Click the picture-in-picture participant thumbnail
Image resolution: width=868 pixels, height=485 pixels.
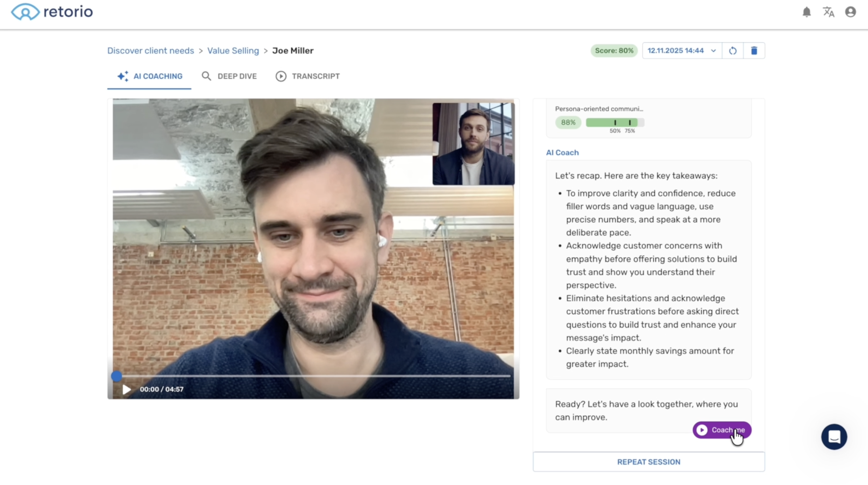[473, 143]
